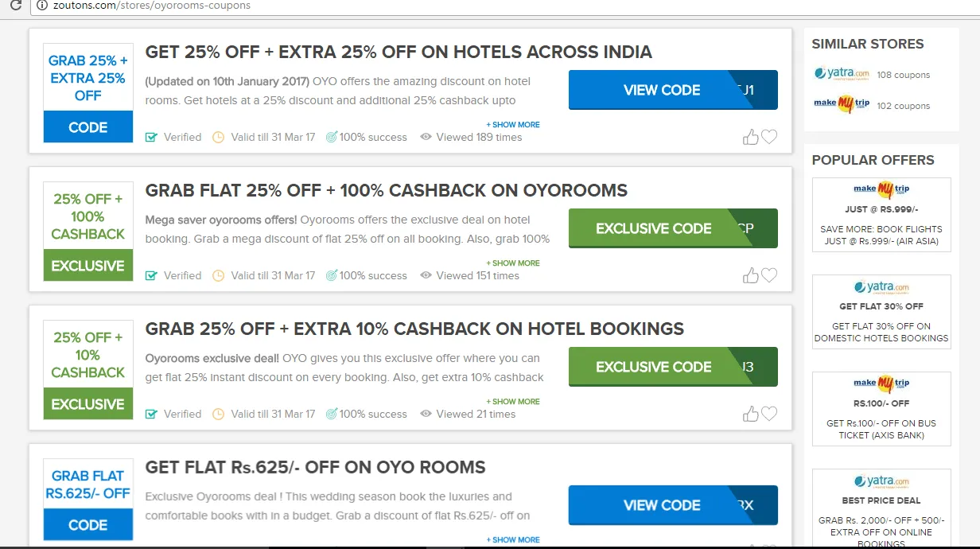Toggle the heart on the GET 25% OFF offer
The image size is (980, 549).
768,137
